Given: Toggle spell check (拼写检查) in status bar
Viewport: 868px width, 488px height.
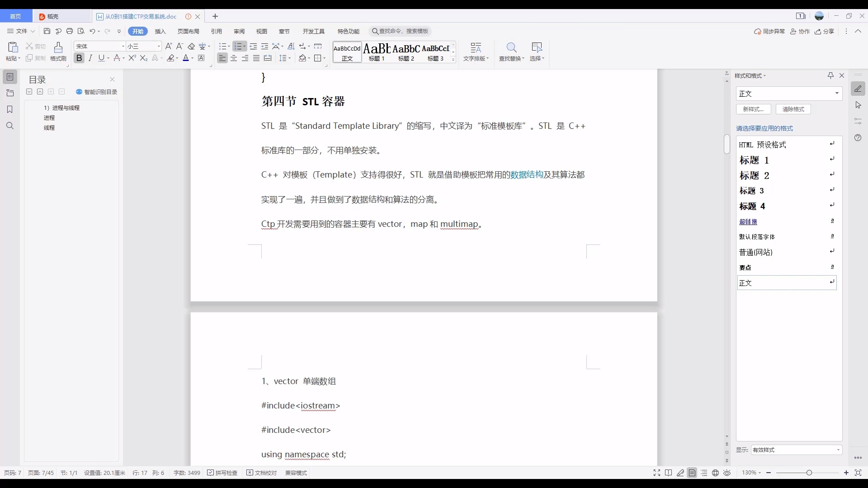Looking at the screenshot, I should [222, 473].
